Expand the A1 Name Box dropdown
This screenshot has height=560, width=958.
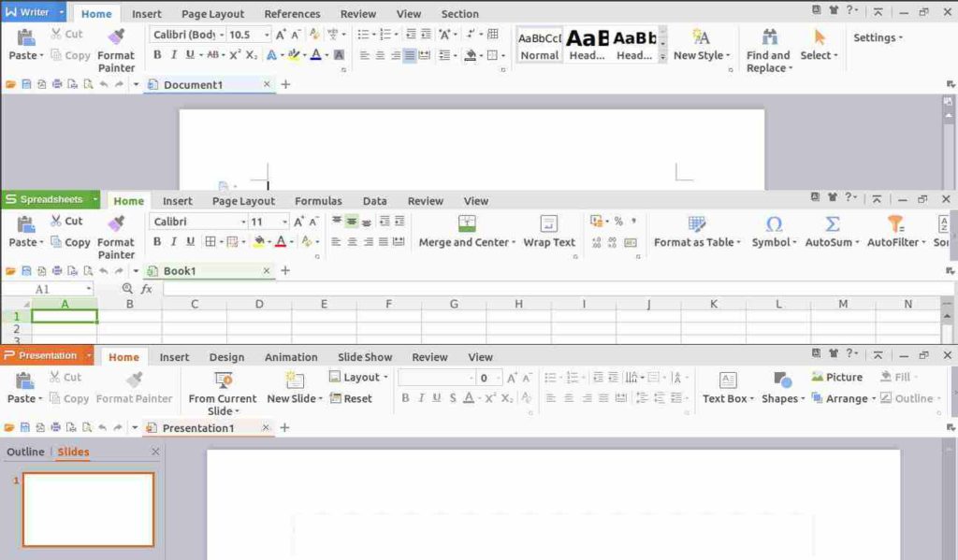click(x=89, y=289)
